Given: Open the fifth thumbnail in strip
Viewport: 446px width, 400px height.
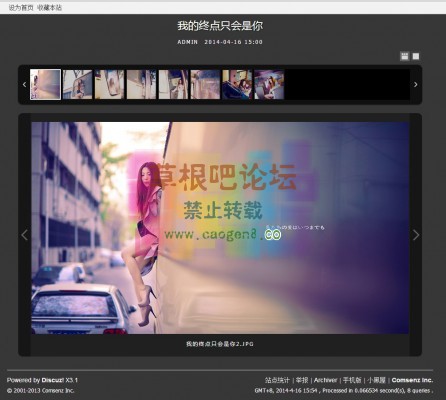Looking at the screenshot, I should click(173, 84).
